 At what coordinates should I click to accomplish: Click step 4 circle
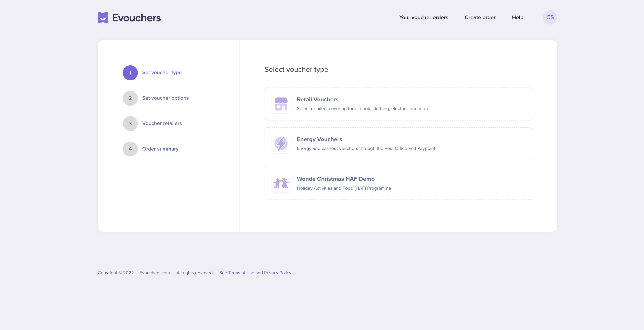click(x=130, y=149)
